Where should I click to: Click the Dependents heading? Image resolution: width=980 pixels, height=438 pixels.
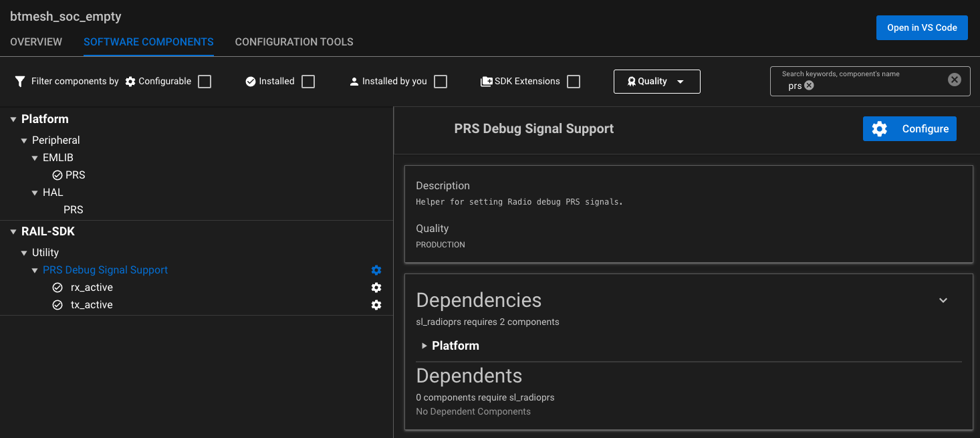tap(469, 376)
